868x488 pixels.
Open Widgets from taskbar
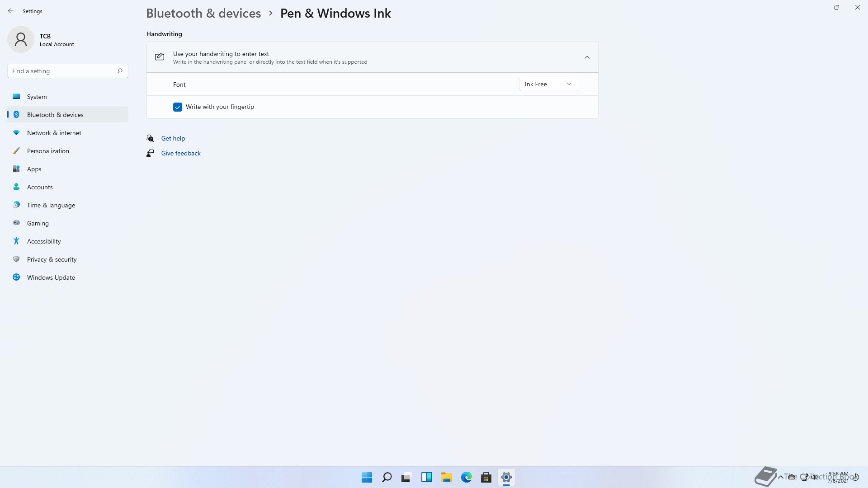click(x=426, y=477)
